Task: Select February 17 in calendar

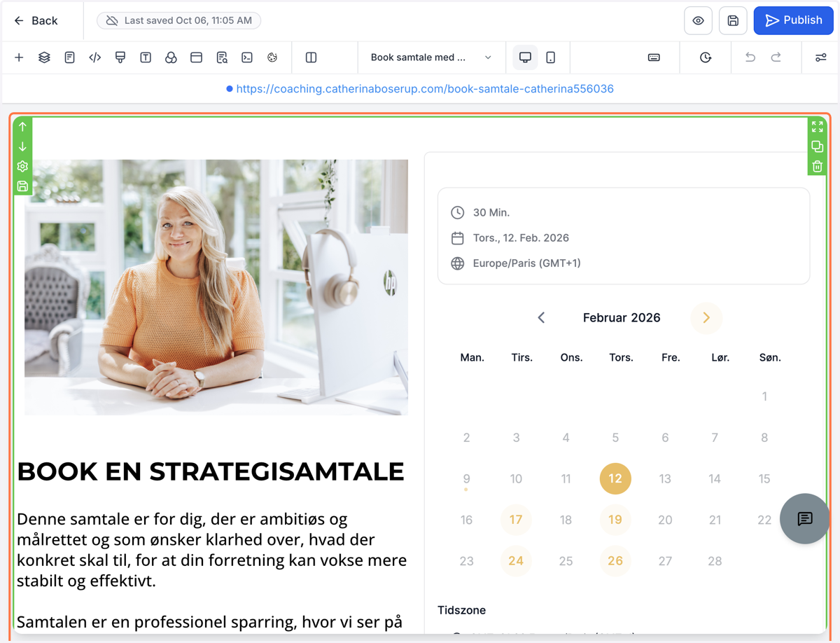Action: [x=516, y=520]
